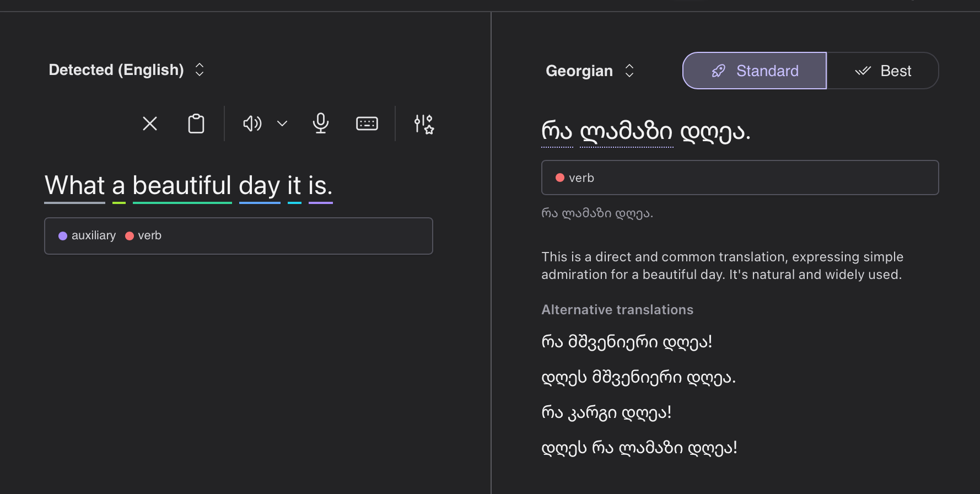Viewport: 980px width, 494px height.
Task: Activate the microphone voice input
Action: 321,123
